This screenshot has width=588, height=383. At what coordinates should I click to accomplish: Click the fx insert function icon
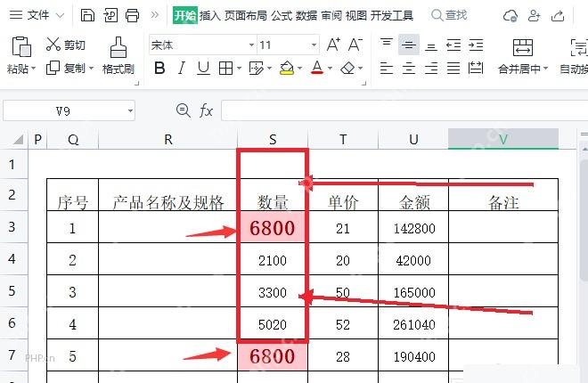click(x=206, y=110)
